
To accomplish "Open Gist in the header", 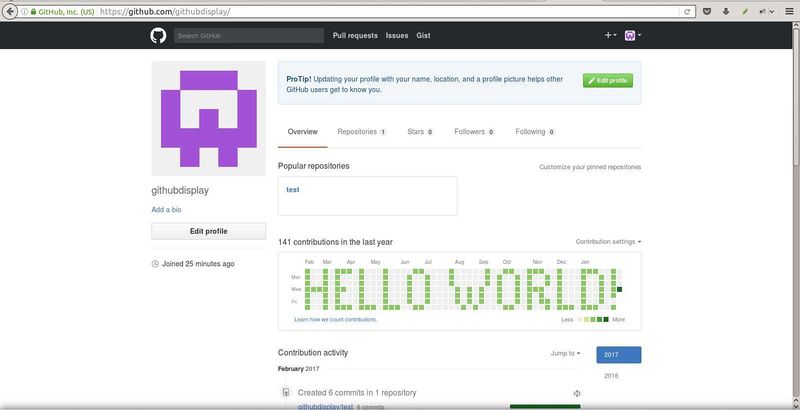I will click(x=423, y=35).
